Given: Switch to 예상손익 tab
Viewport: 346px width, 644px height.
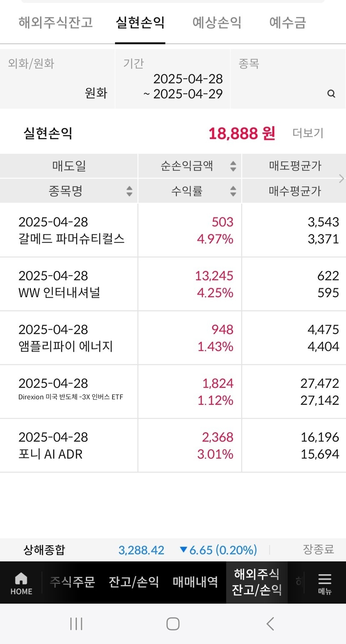Looking at the screenshot, I should 217,23.
